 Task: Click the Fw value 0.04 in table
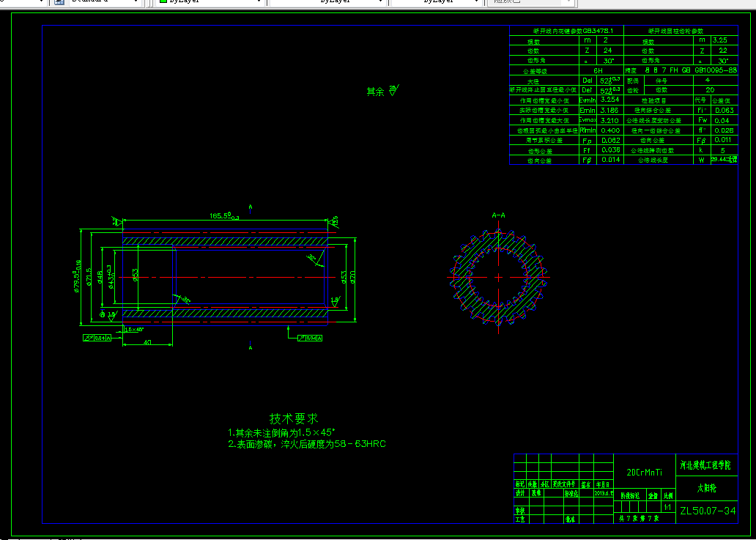722,121
